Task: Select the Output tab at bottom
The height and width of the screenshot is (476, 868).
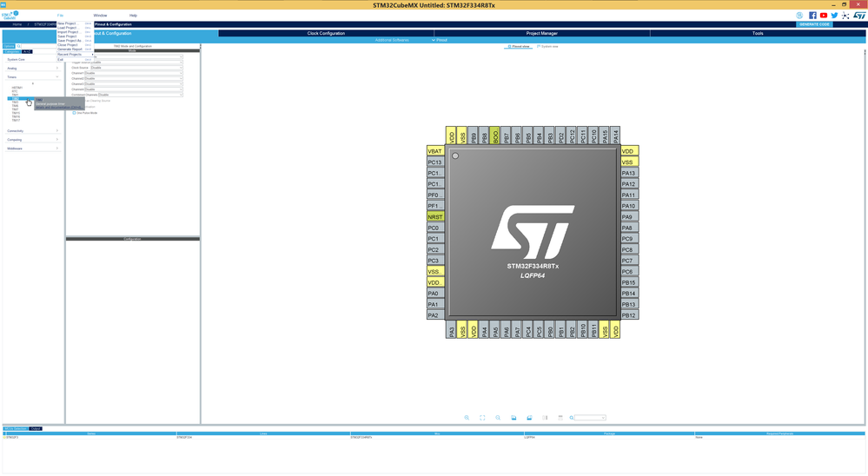Action: tap(36, 428)
